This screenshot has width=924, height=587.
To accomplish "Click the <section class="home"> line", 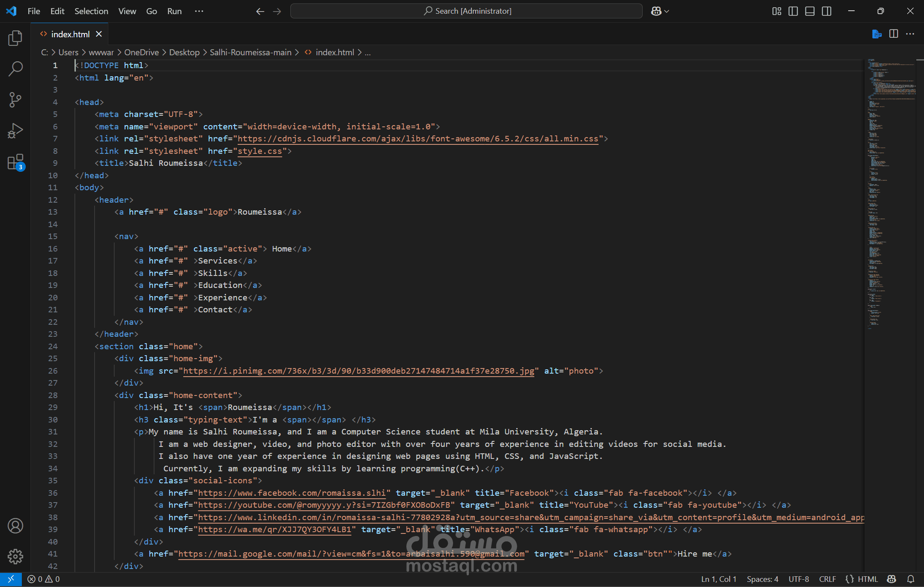I will tap(149, 347).
